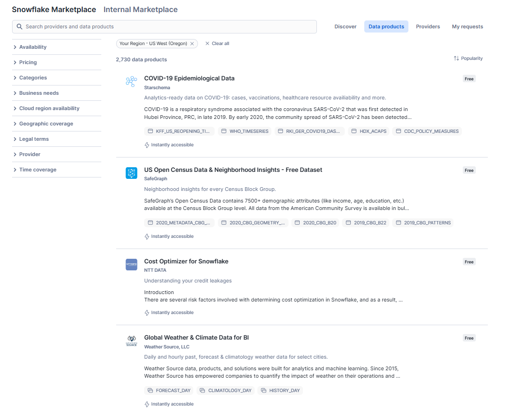Click the search magnifier icon
The image size is (532, 413).
[x=19, y=26]
